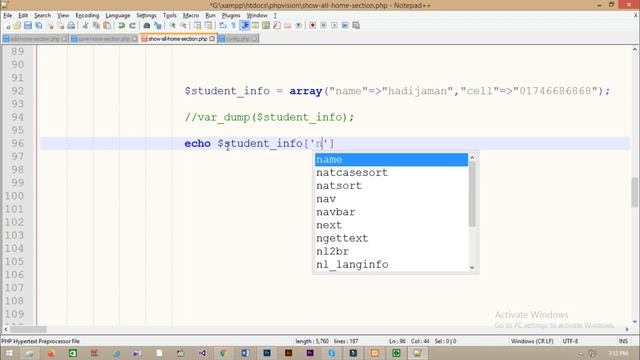The image size is (640, 360).
Task: Click the Windows Start button
Action: pyautogui.click(x=8, y=353)
